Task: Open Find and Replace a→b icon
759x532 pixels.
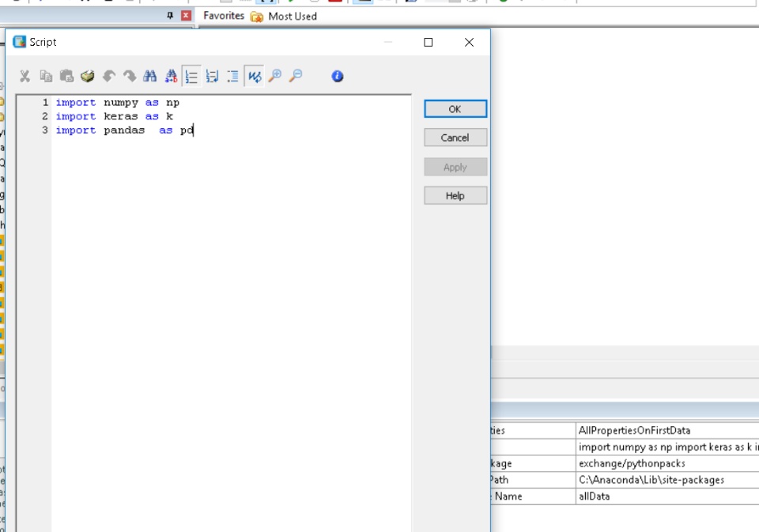Action: [171, 76]
